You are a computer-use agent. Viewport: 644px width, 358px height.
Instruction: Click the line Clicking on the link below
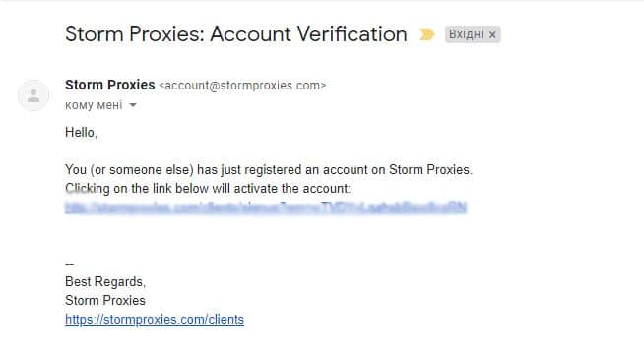tap(208, 189)
